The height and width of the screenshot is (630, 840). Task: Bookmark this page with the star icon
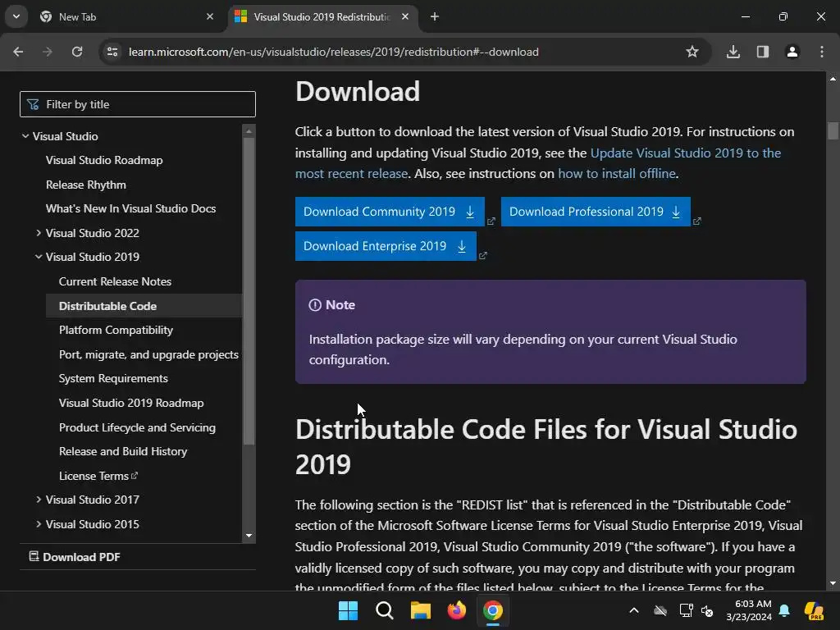[692, 52]
